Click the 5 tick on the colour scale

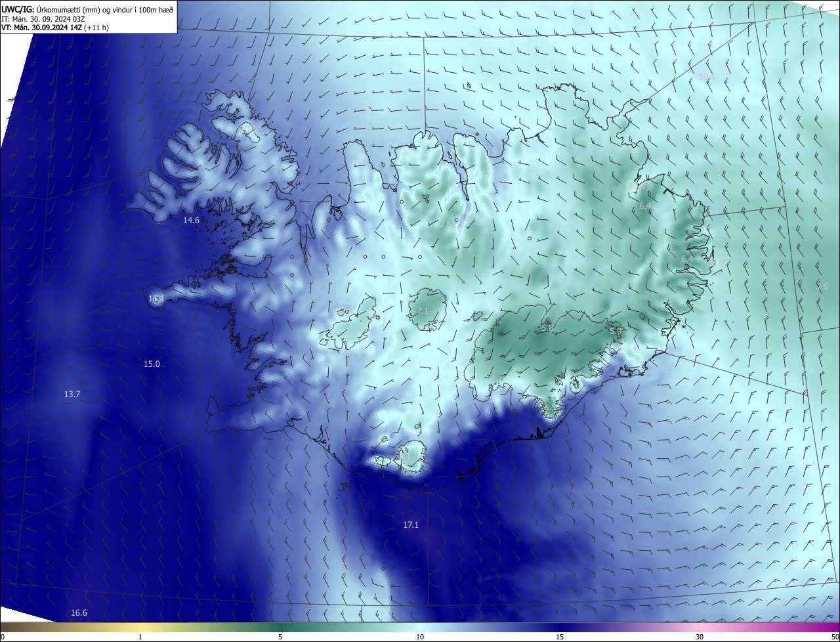tap(280, 637)
